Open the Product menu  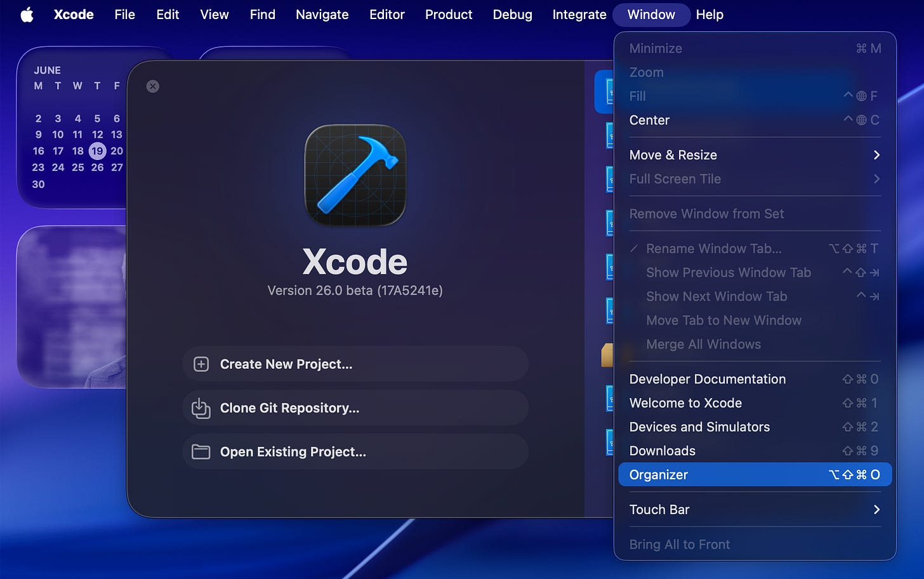(x=449, y=15)
